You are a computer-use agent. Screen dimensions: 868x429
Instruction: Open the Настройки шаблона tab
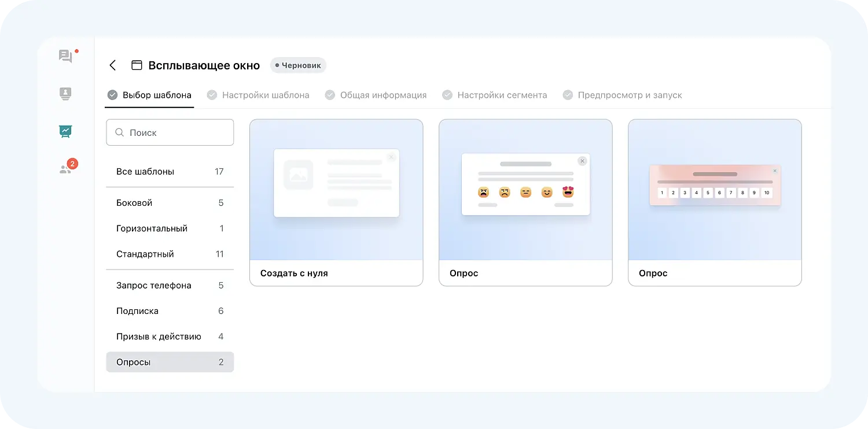pos(267,94)
